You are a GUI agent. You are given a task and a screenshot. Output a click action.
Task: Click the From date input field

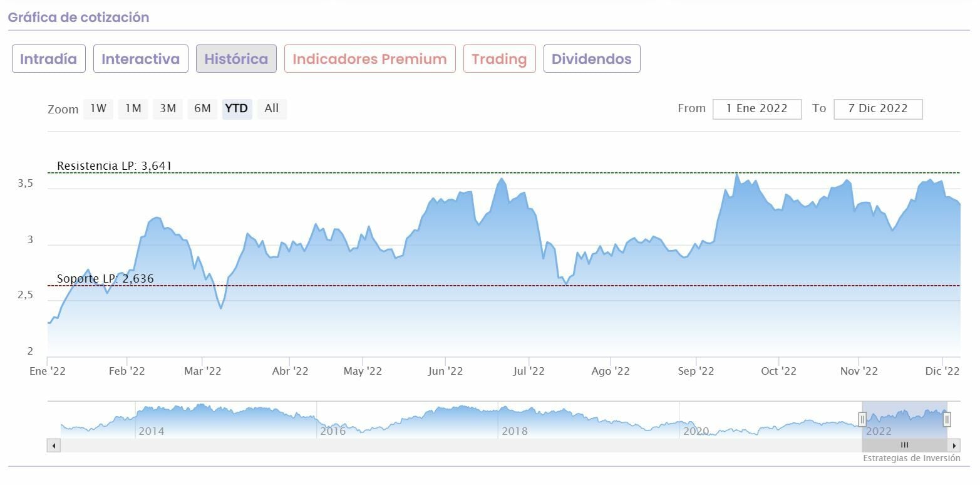756,108
